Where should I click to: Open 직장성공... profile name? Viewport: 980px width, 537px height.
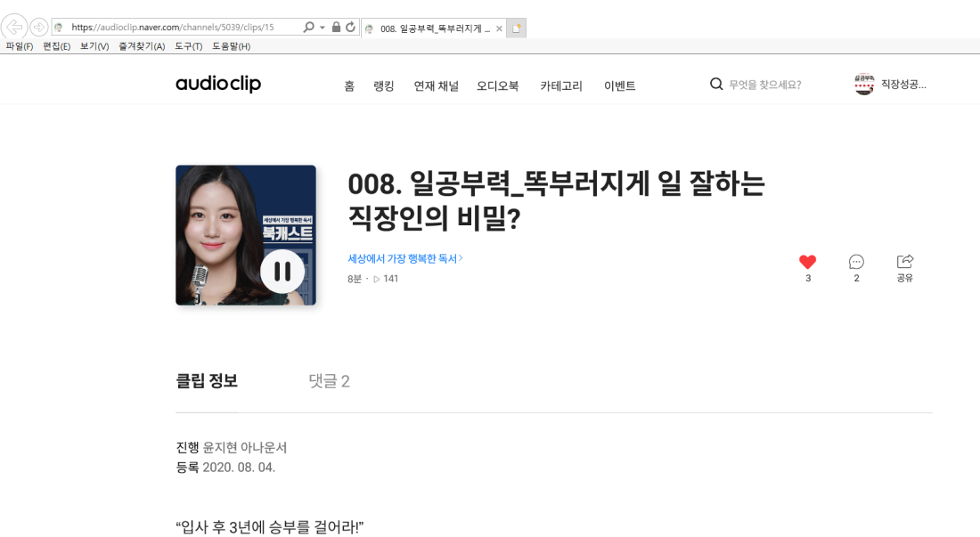tap(903, 85)
